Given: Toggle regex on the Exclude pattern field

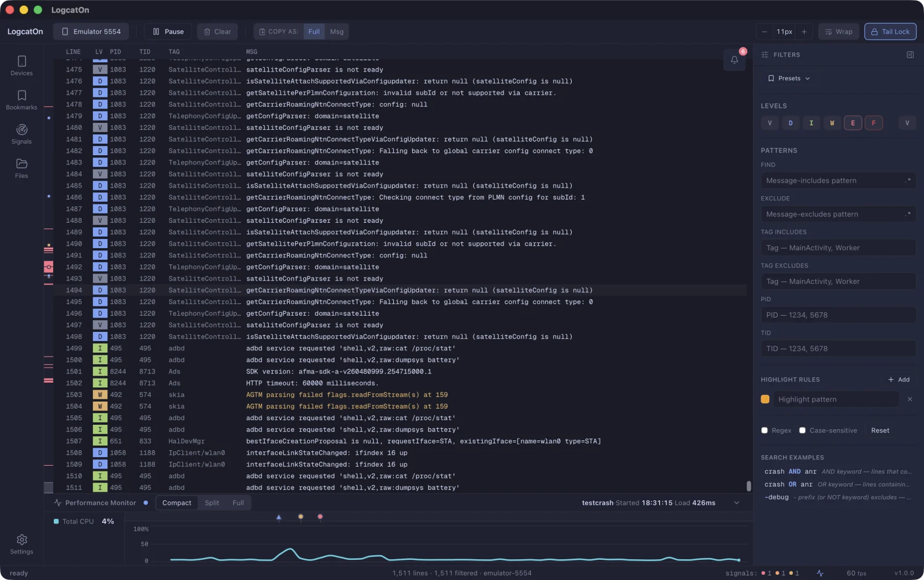Looking at the screenshot, I should point(908,214).
